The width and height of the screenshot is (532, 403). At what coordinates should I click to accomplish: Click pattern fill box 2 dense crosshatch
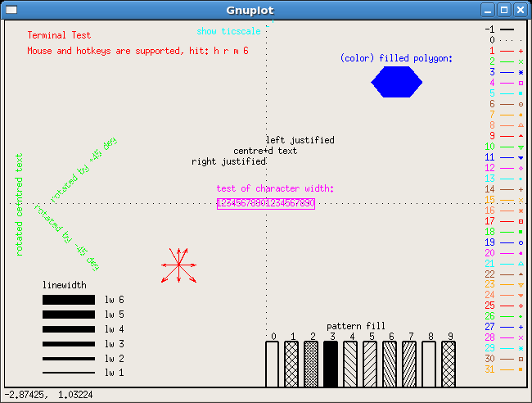pyautogui.click(x=311, y=365)
